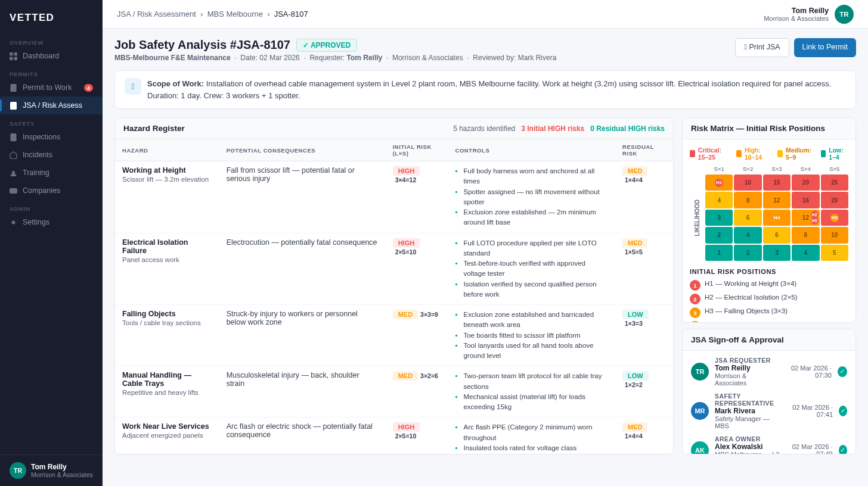The height and width of the screenshot is (486, 868).
Task: Click the H1 cell in the risk matrix
Action: 719,182
